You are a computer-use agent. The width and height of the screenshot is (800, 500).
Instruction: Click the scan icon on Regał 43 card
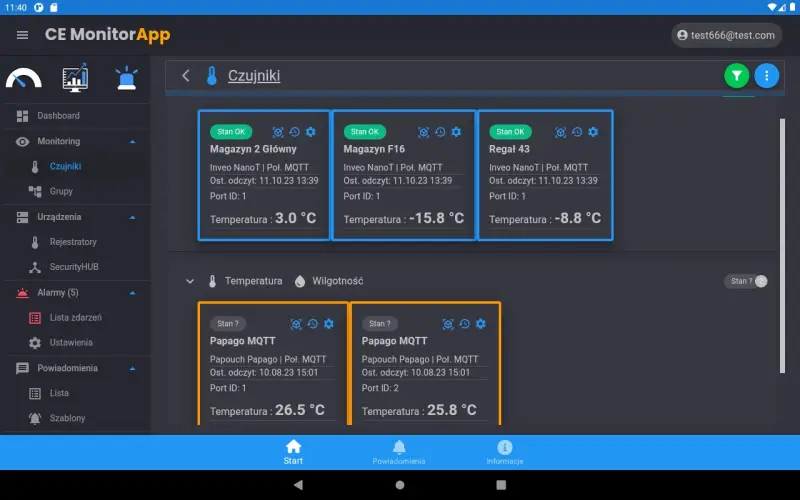[560, 132]
